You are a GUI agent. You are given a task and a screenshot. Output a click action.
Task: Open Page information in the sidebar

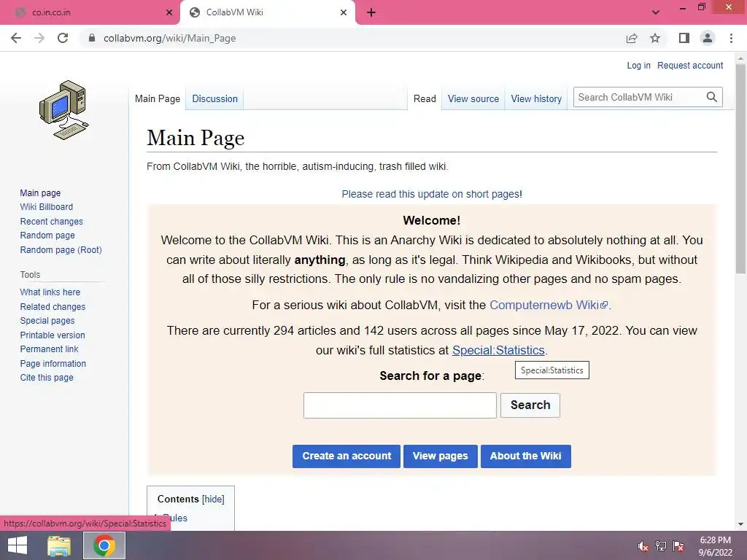[53, 363]
